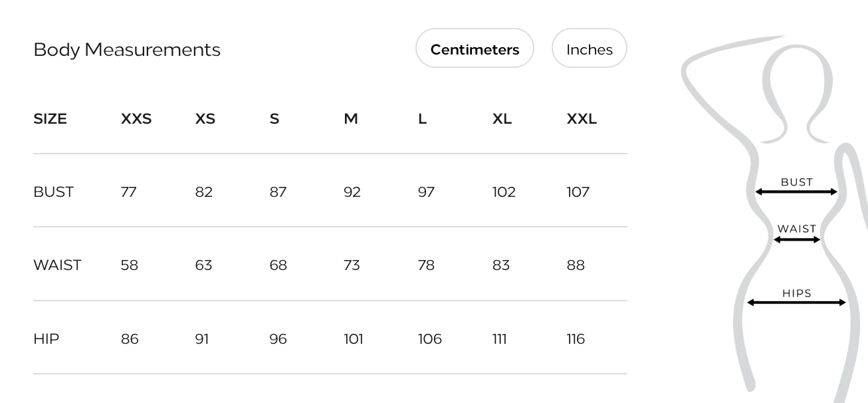Click hip value 116 for size XXL
Screen dimensions: 868x403
pos(576,339)
